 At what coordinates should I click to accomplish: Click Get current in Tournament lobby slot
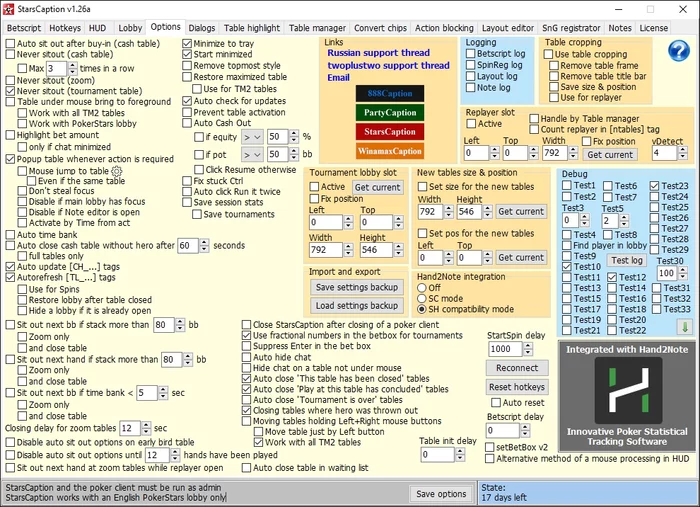[377, 187]
